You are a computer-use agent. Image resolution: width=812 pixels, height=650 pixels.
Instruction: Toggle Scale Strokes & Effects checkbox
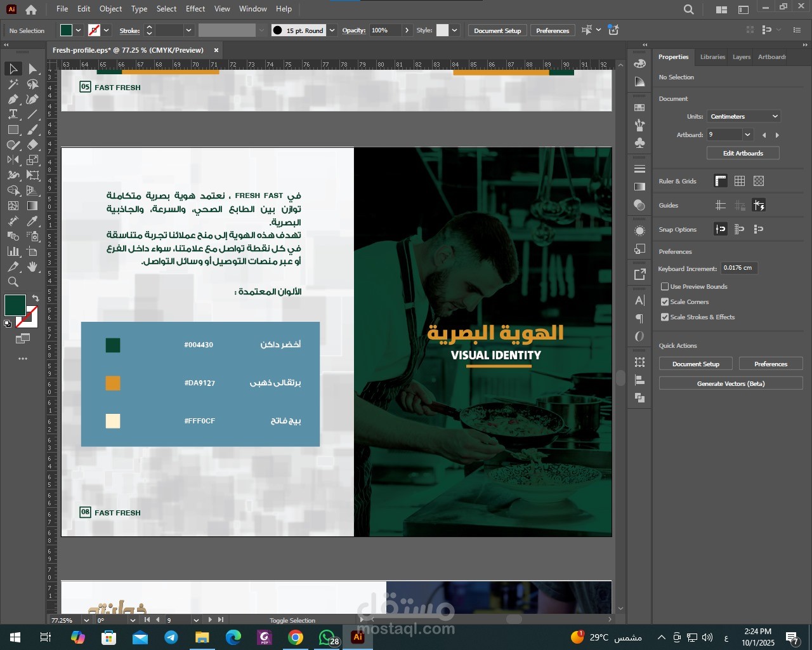pyautogui.click(x=665, y=317)
